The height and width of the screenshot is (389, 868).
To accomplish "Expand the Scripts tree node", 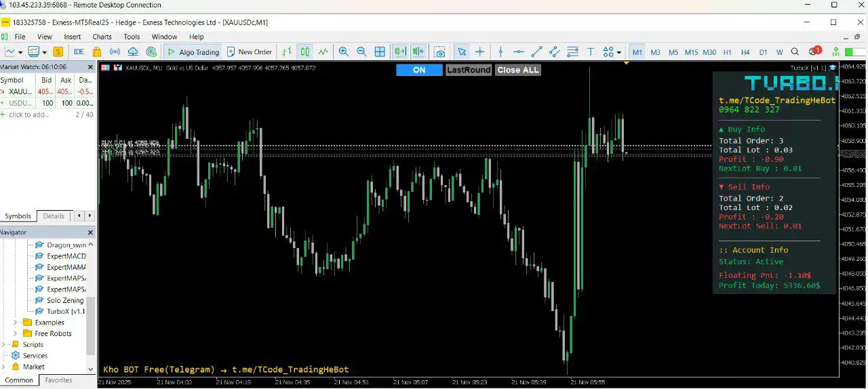I will (x=6, y=344).
